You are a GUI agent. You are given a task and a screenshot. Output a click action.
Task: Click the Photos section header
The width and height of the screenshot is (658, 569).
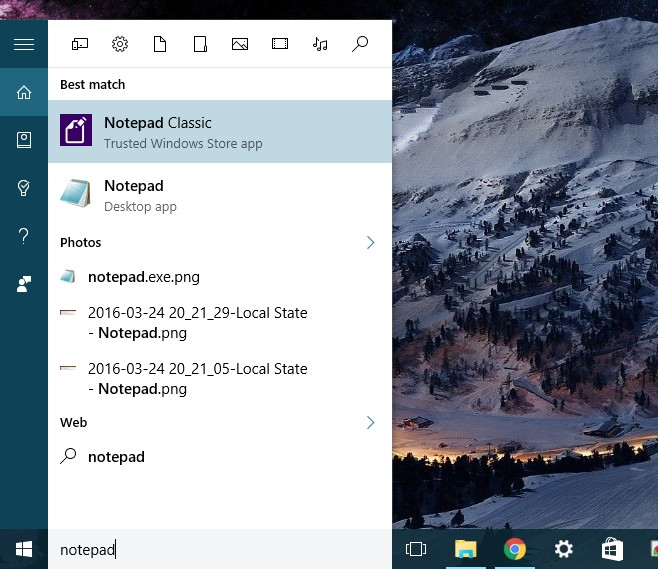tap(81, 243)
